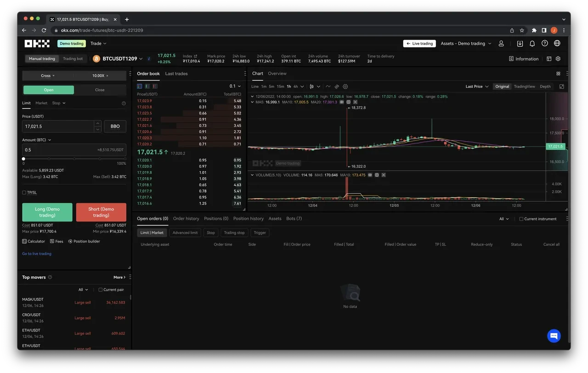Bookmark this page with the star icon
Image resolution: width=588 pixels, height=373 pixels.
pyautogui.click(x=522, y=30)
